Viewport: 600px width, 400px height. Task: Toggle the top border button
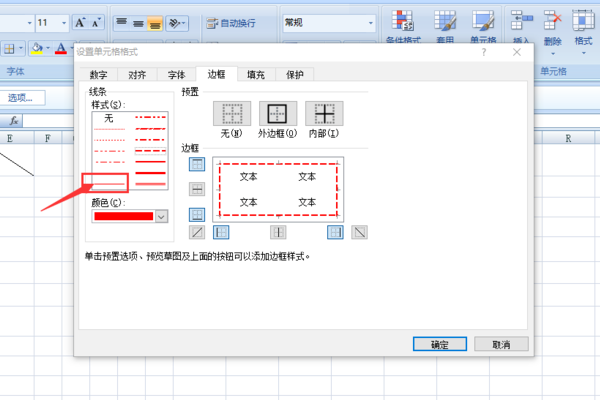197,164
